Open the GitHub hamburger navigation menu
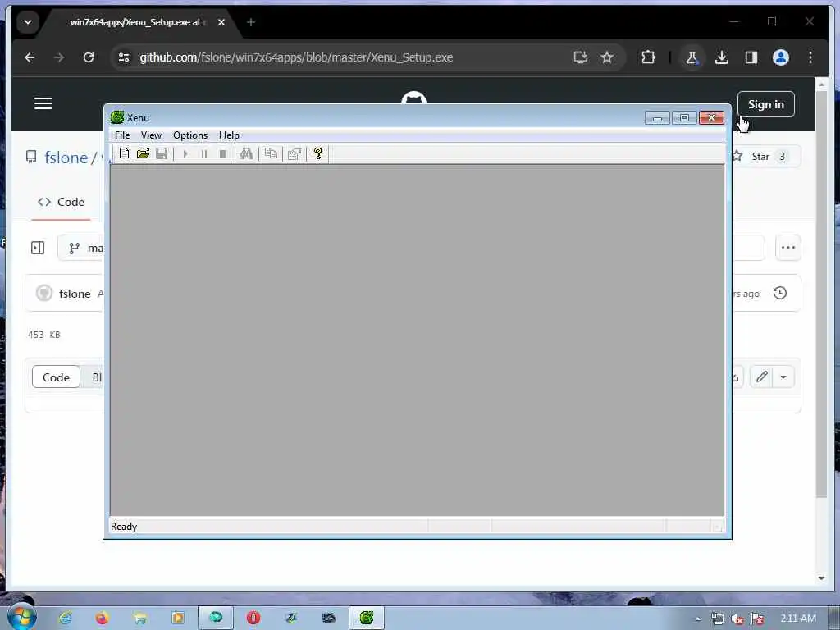The width and height of the screenshot is (840, 630). [43, 103]
